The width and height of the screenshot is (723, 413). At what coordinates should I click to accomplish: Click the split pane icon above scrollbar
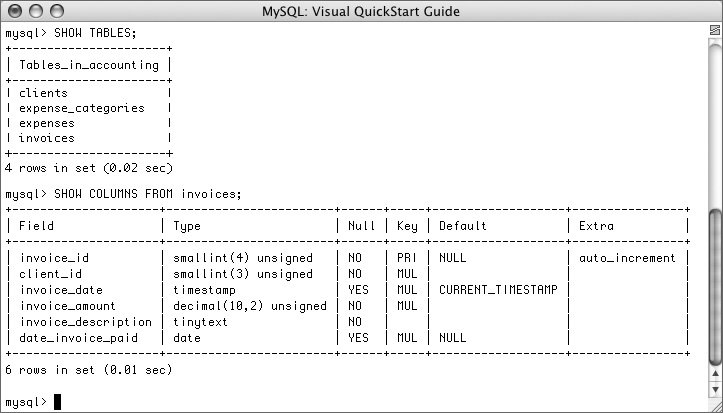715,30
